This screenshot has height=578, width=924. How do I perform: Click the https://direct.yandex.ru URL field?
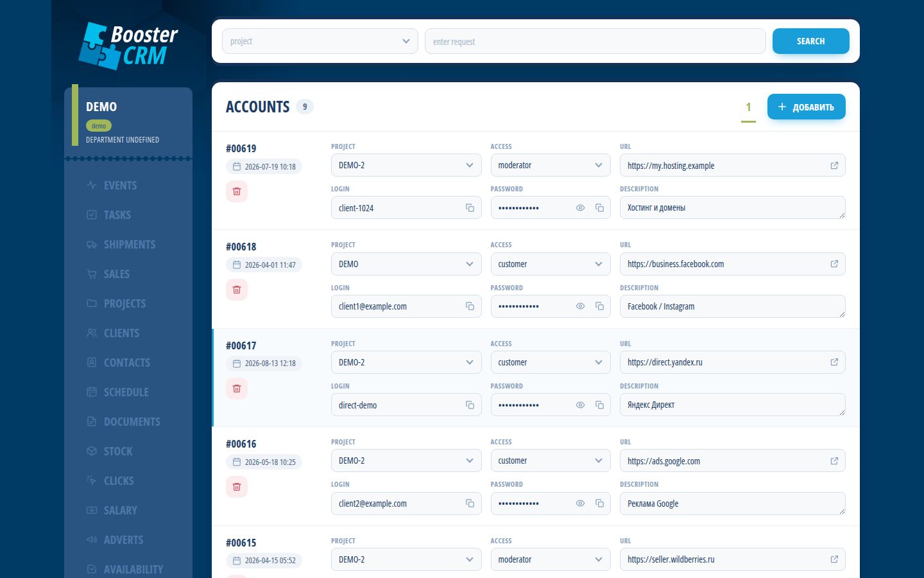point(733,362)
